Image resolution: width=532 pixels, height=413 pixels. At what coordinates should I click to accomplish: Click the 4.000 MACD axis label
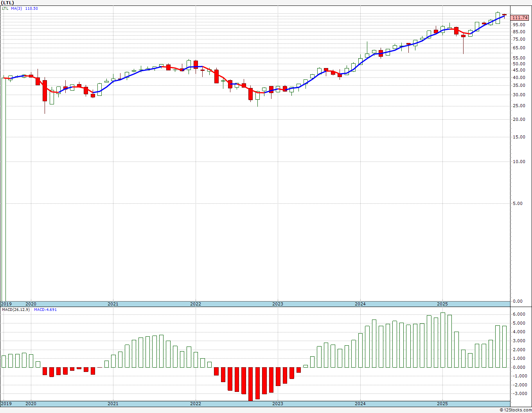(x=518, y=332)
